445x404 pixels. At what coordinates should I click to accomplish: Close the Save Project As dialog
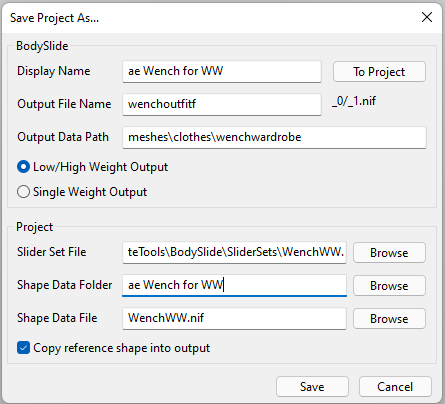[427, 17]
